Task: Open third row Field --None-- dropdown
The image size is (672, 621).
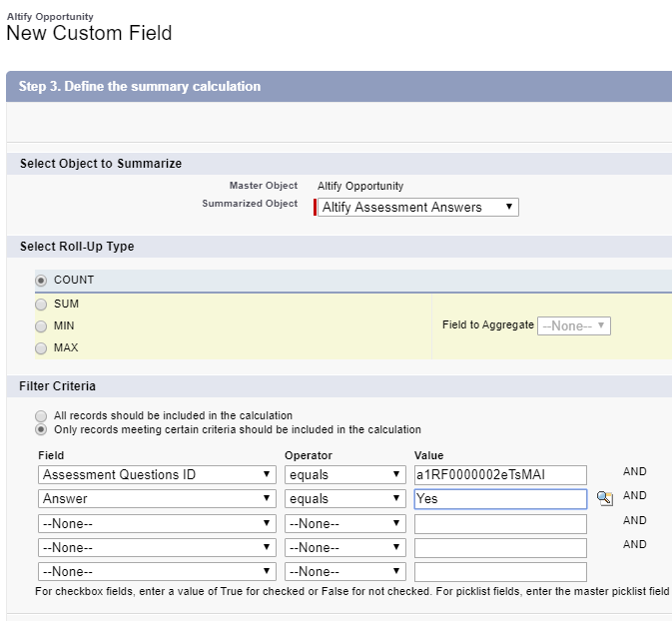Action: point(157,524)
